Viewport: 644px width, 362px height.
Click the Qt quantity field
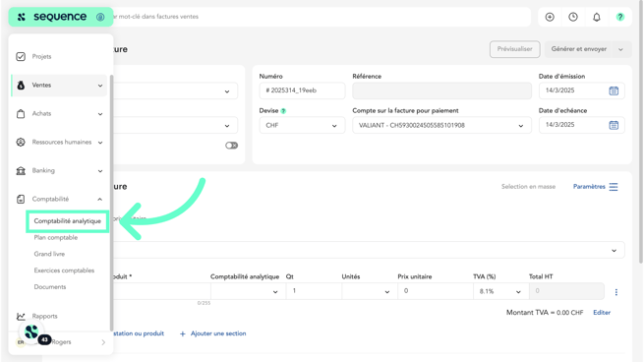coord(314,291)
